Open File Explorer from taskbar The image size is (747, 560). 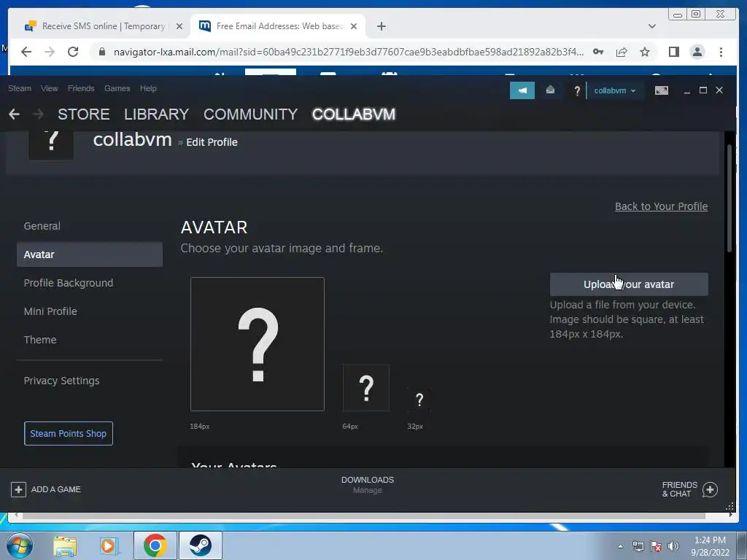pyautogui.click(x=65, y=545)
